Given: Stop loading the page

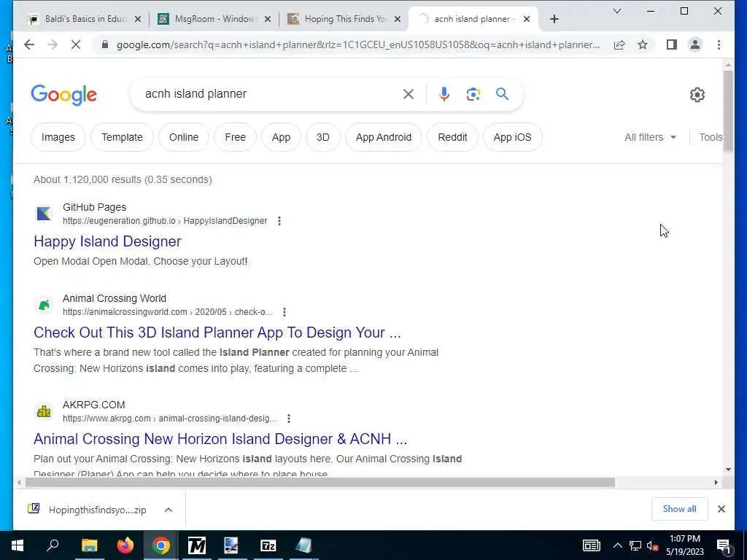Looking at the screenshot, I should [76, 44].
